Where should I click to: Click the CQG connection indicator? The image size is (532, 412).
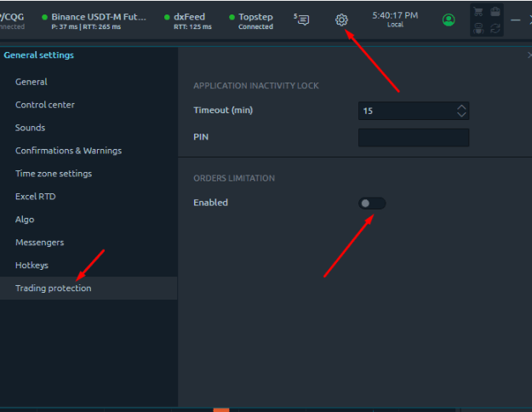coord(12,21)
